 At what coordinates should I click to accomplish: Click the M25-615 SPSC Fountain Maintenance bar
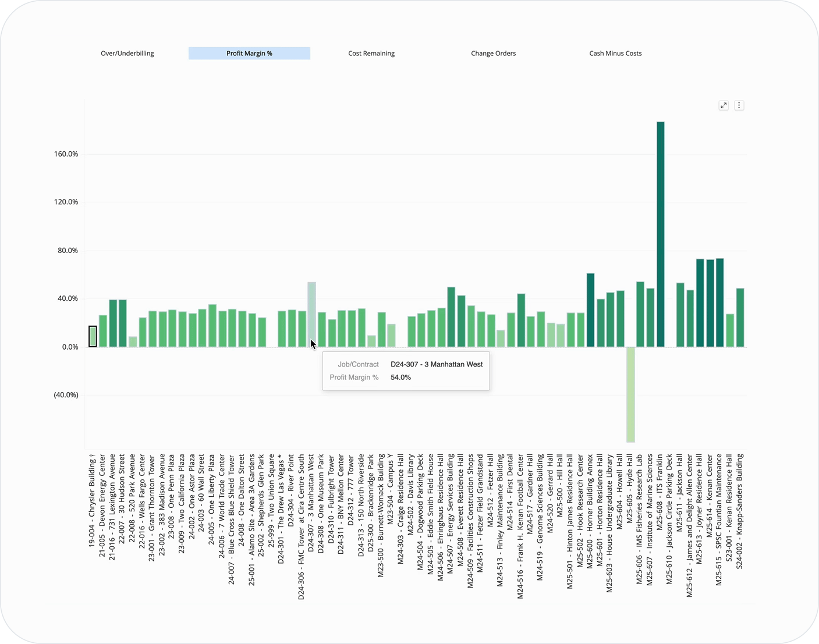click(720, 303)
